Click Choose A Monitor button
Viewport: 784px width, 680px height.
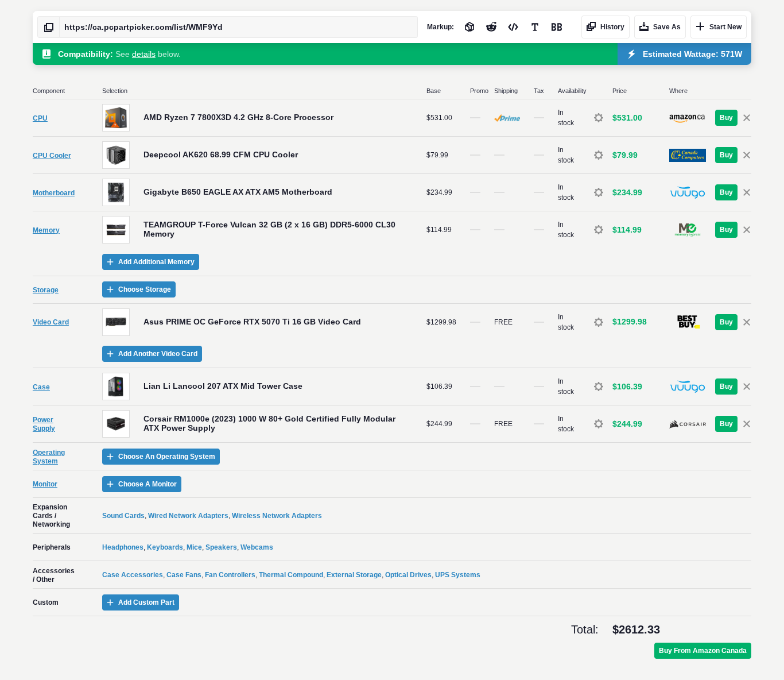142,484
